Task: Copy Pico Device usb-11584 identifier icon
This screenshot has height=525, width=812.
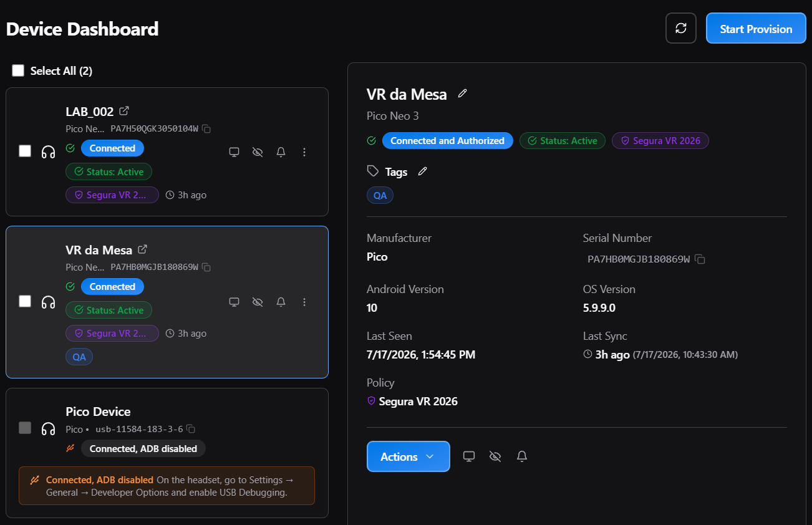Action: (x=191, y=429)
